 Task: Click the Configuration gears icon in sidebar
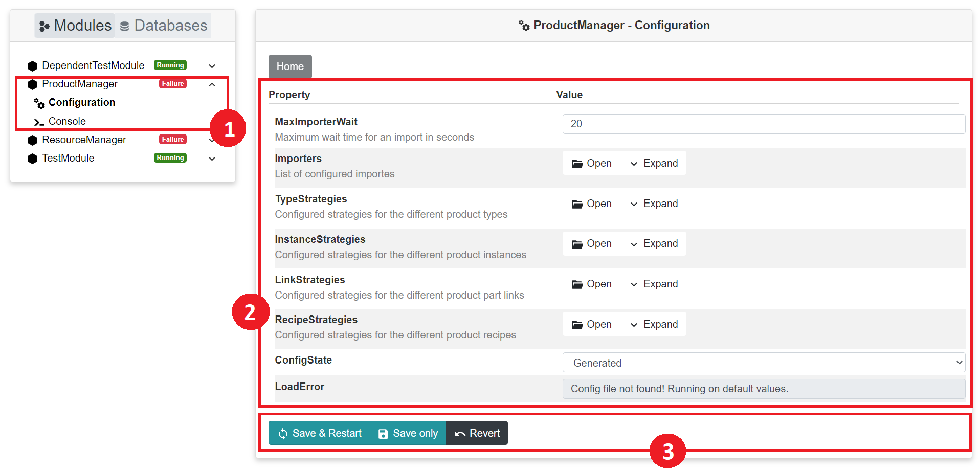pyautogui.click(x=39, y=103)
